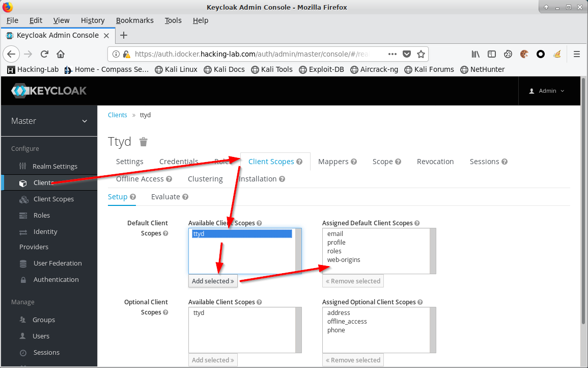The height and width of the screenshot is (368, 588).
Task: Show help for Client Scopes tab
Action: pos(299,162)
